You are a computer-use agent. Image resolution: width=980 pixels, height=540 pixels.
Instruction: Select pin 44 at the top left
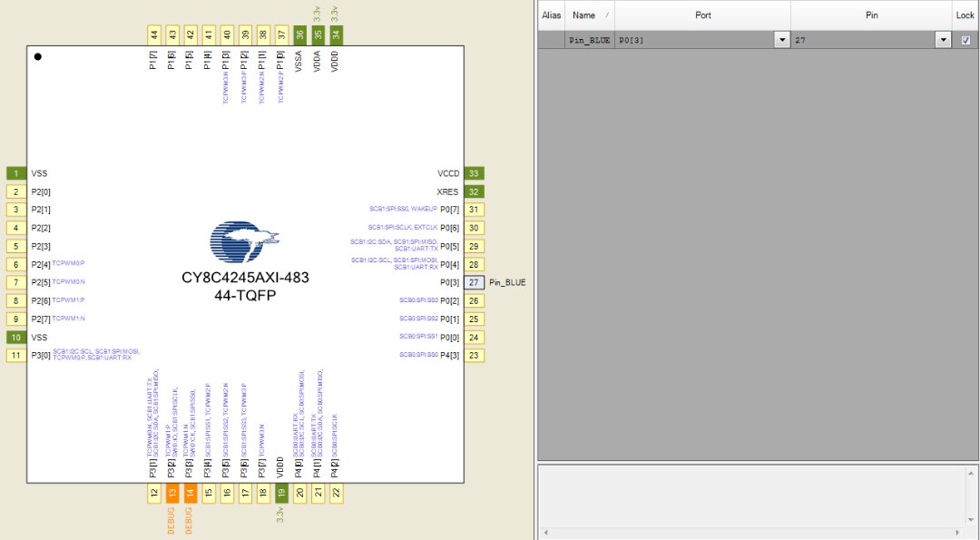pos(154,34)
